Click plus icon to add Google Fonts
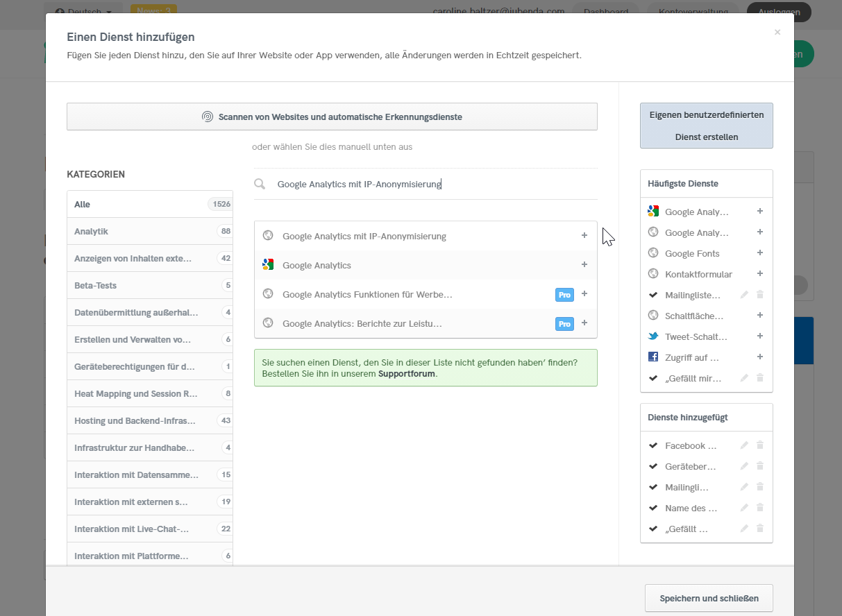The height and width of the screenshot is (616, 842). (760, 253)
